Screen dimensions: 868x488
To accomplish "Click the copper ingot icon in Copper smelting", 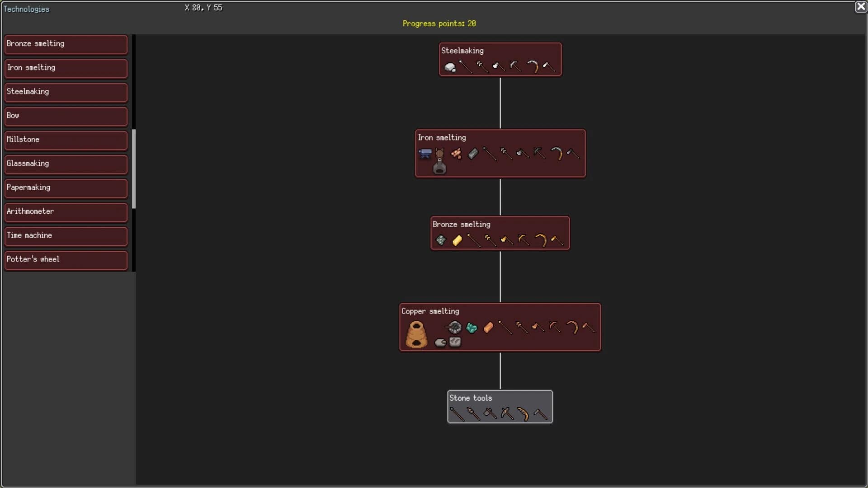I will point(488,327).
